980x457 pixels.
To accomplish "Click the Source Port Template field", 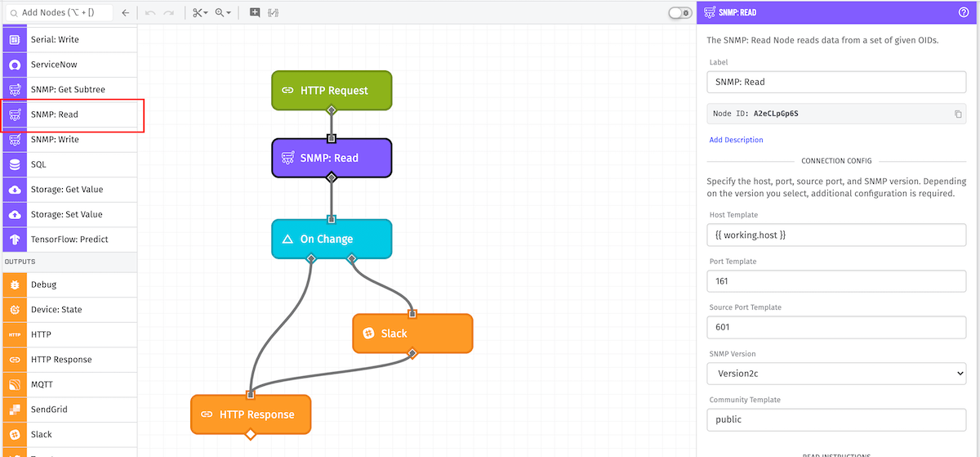I will (837, 327).
